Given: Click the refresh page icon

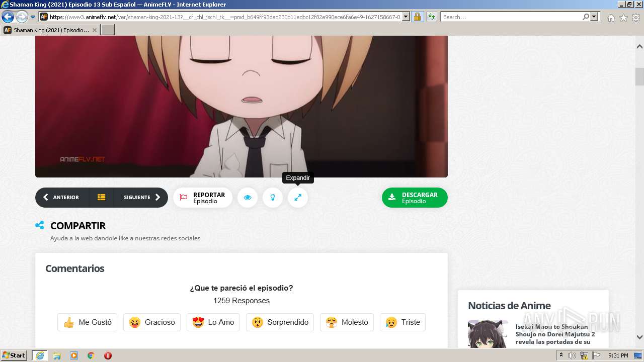Looking at the screenshot, I should click(x=431, y=17).
